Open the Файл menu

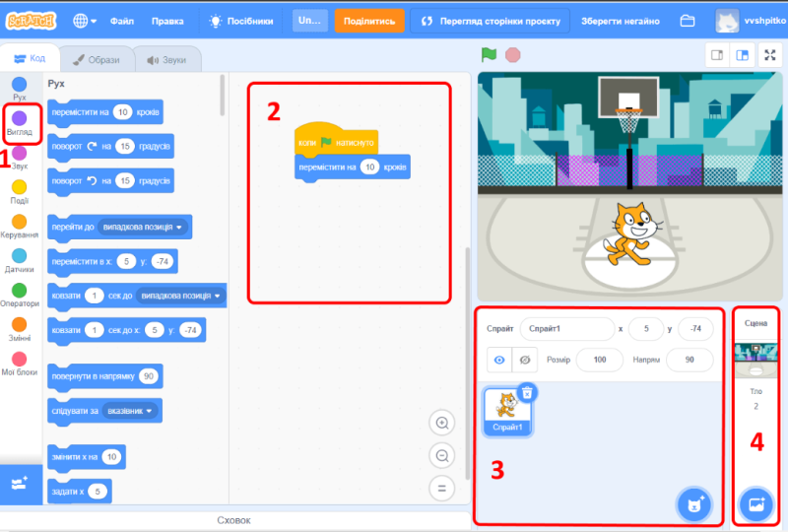pyautogui.click(x=122, y=21)
